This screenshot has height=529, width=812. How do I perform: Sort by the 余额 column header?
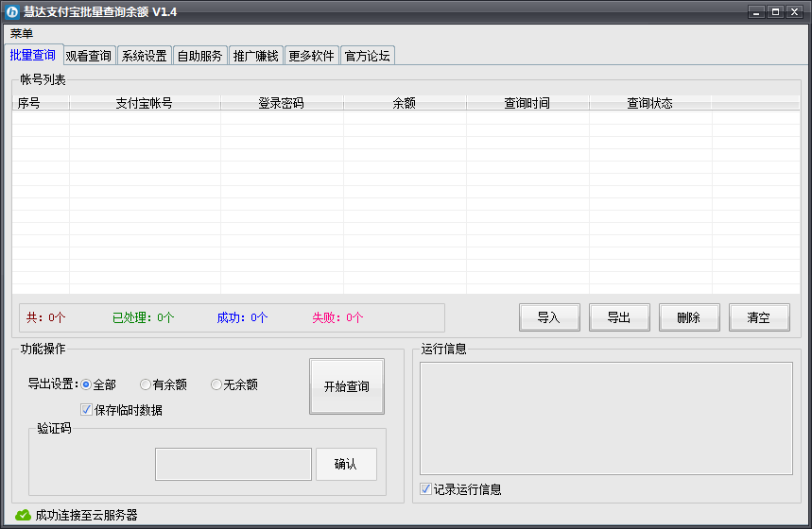405,103
